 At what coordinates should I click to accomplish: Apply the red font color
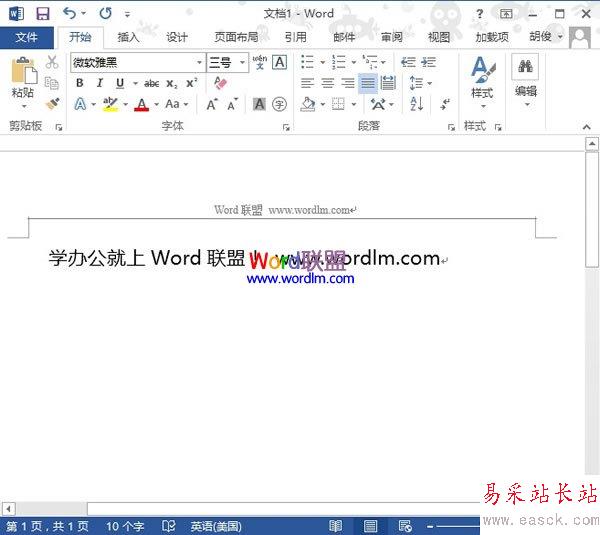(x=142, y=104)
